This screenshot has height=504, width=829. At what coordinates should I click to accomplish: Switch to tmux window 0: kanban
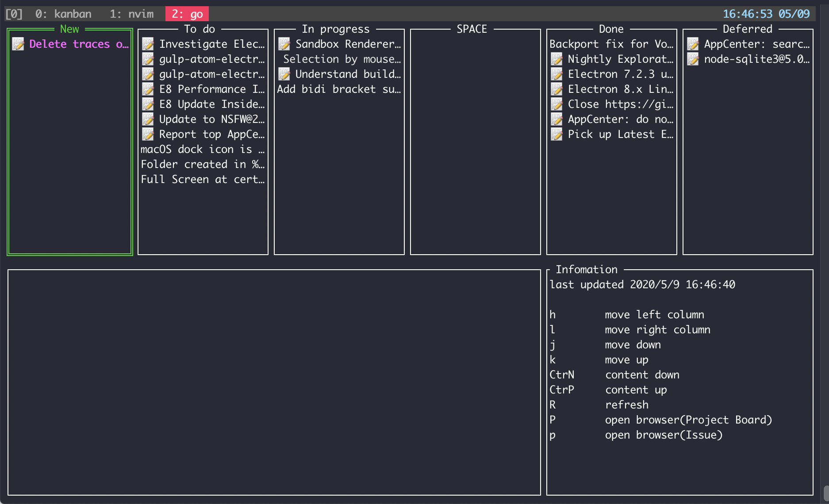(x=63, y=14)
